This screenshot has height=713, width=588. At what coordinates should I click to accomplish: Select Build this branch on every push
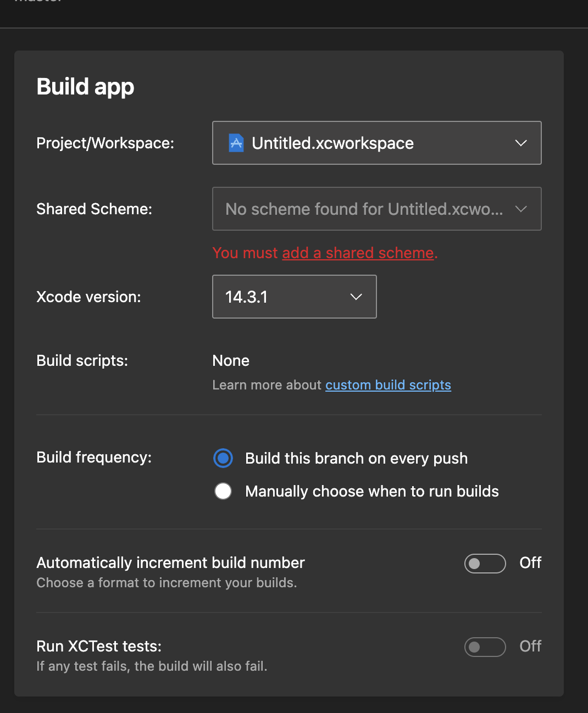[223, 458]
